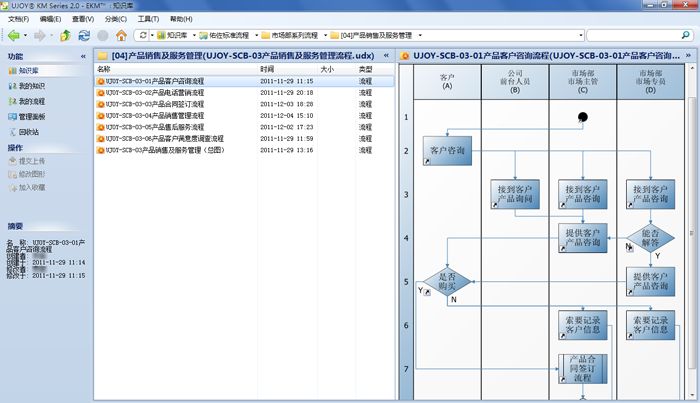Open Back button history dropdown arrow
Image resolution: width=700 pixels, height=403 pixels.
25,35
